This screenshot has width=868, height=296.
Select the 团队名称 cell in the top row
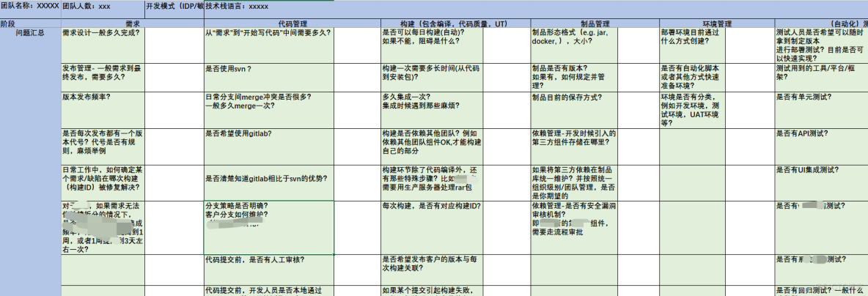pos(29,6)
